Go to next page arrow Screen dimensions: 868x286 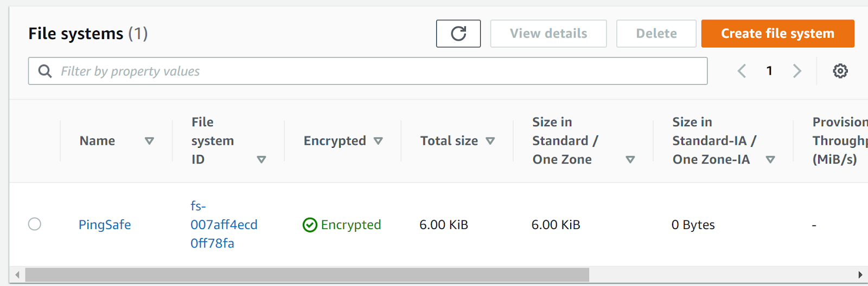pyautogui.click(x=797, y=71)
